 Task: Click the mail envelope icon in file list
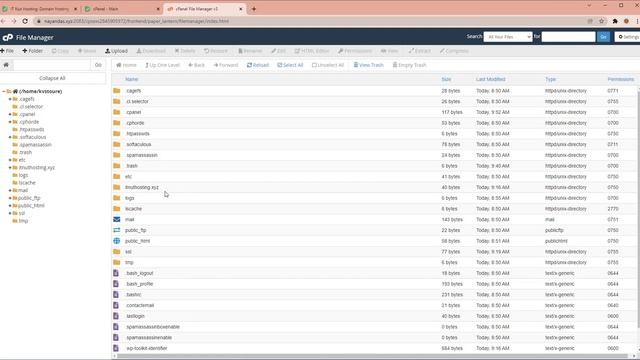[117, 219]
